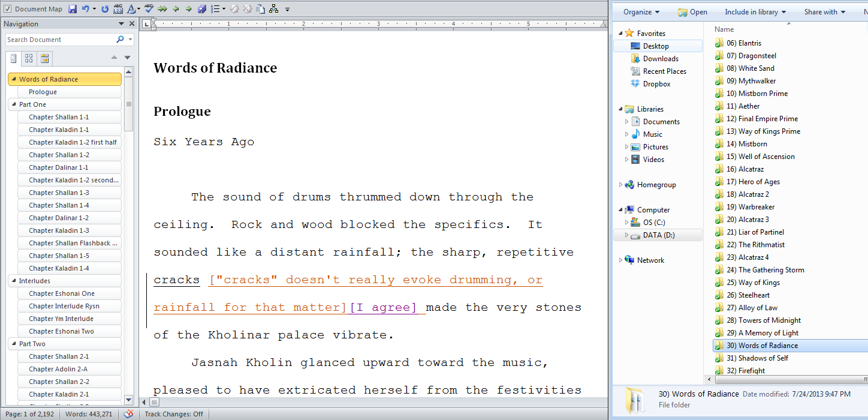Click green left arrow previous icon
868x420 pixels.
(176, 9)
